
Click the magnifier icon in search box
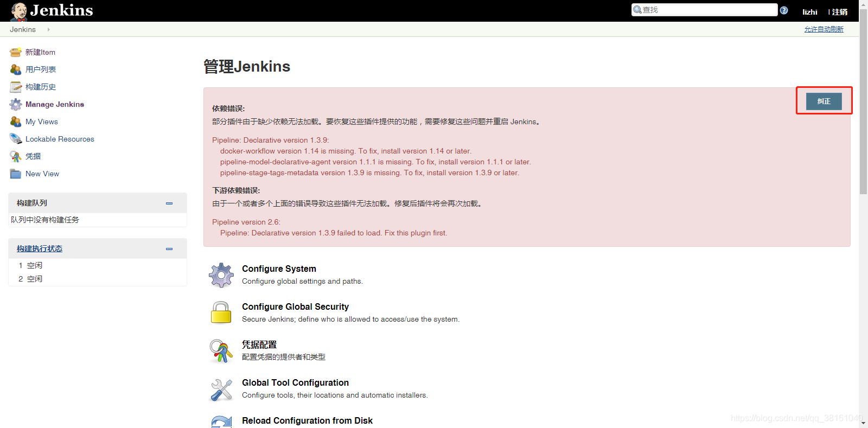click(637, 10)
